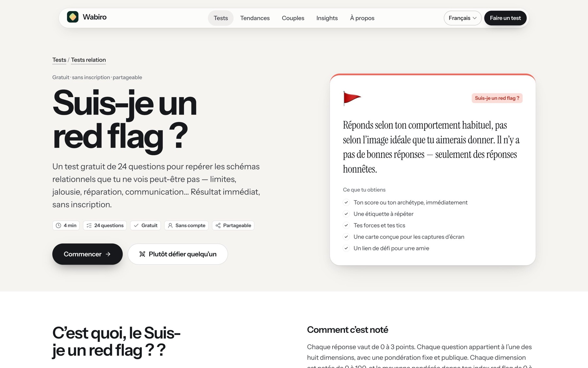
Task: Click check icon beside Une carte conçue
Action: [x=346, y=237]
